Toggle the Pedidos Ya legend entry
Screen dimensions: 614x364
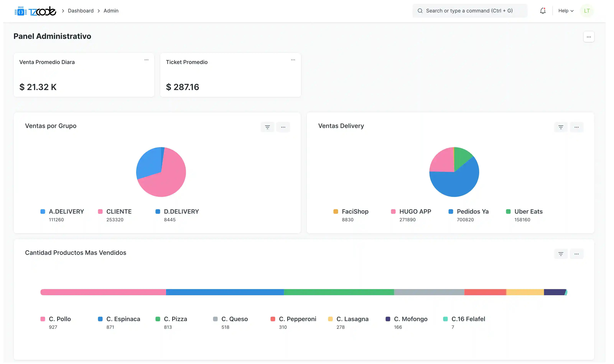coord(472,212)
